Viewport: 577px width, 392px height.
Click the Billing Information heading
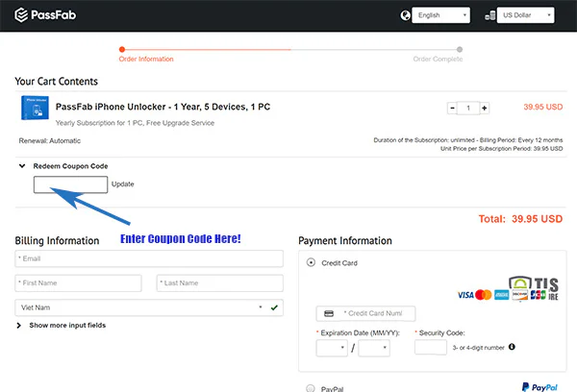coord(57,241)
